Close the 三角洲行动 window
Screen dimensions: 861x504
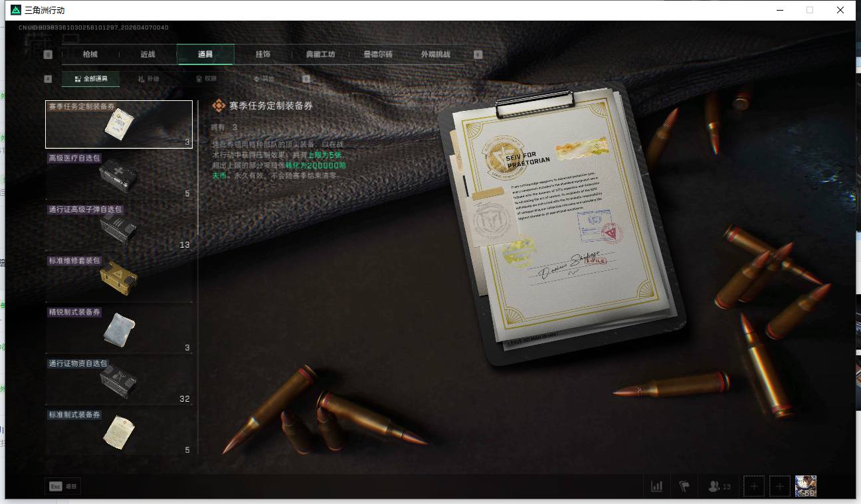click(x=840, y=10)
